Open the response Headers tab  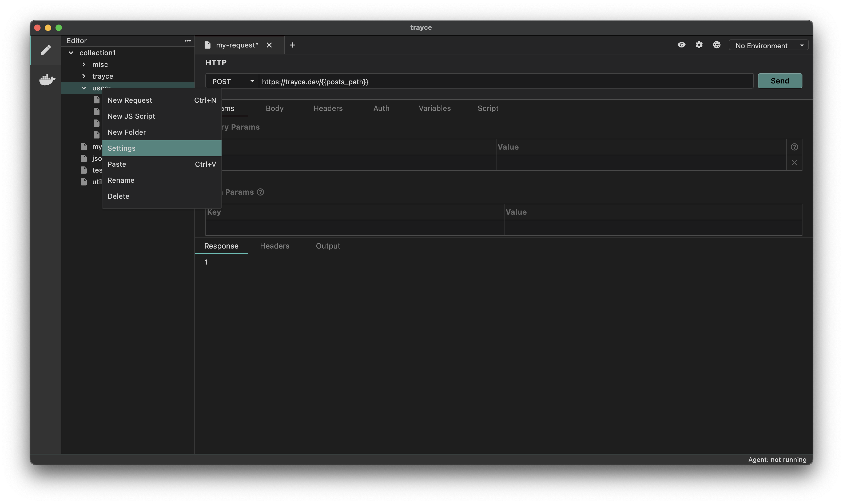coord(275,246)
